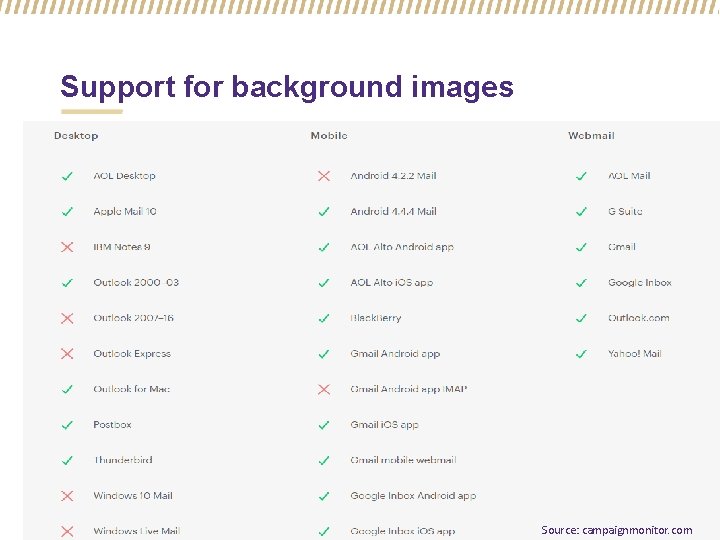Click the red X beside IBM Notes 9

[x=67, y=247]
